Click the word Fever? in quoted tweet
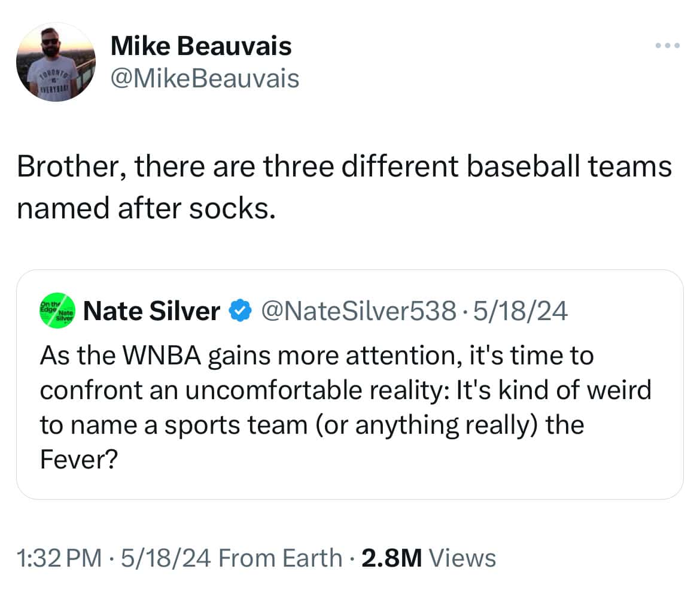 (73, 460)
